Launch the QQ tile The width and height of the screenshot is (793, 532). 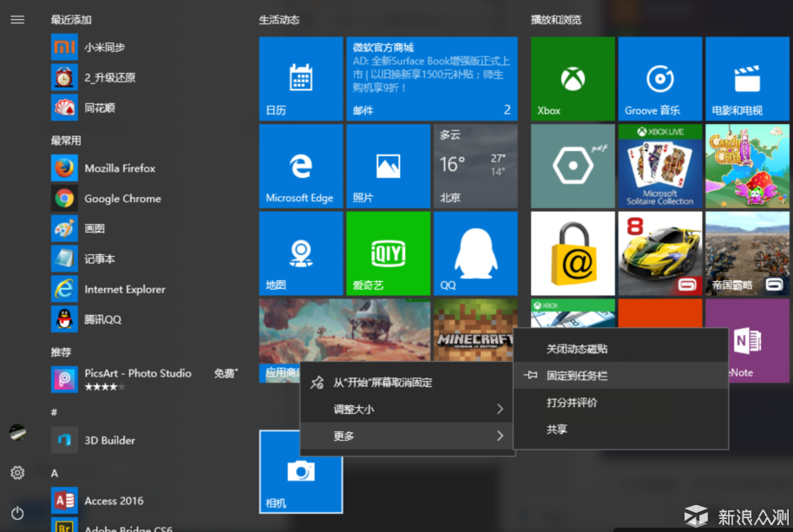point(475,253)
